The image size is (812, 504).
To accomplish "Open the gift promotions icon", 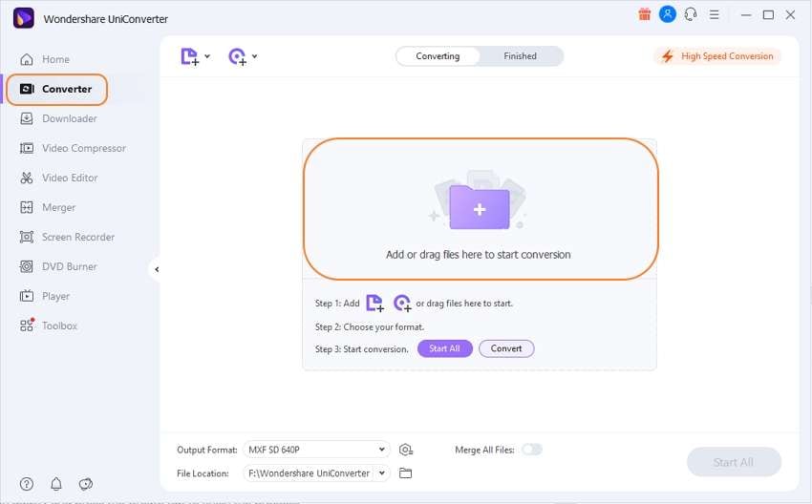I will tap(644, 14).
